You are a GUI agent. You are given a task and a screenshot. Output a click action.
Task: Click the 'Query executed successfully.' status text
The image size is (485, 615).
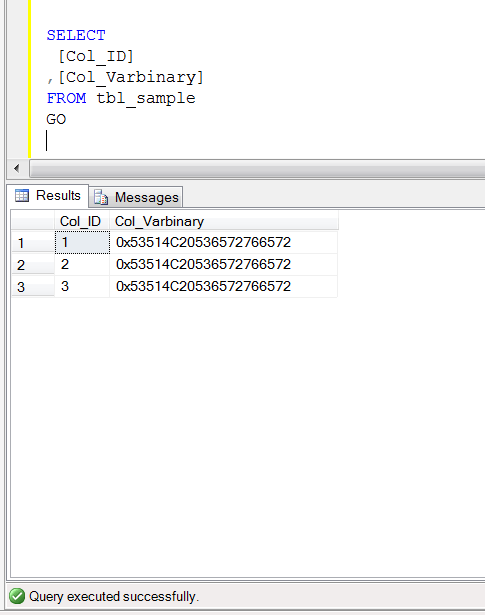coord(114,597)
